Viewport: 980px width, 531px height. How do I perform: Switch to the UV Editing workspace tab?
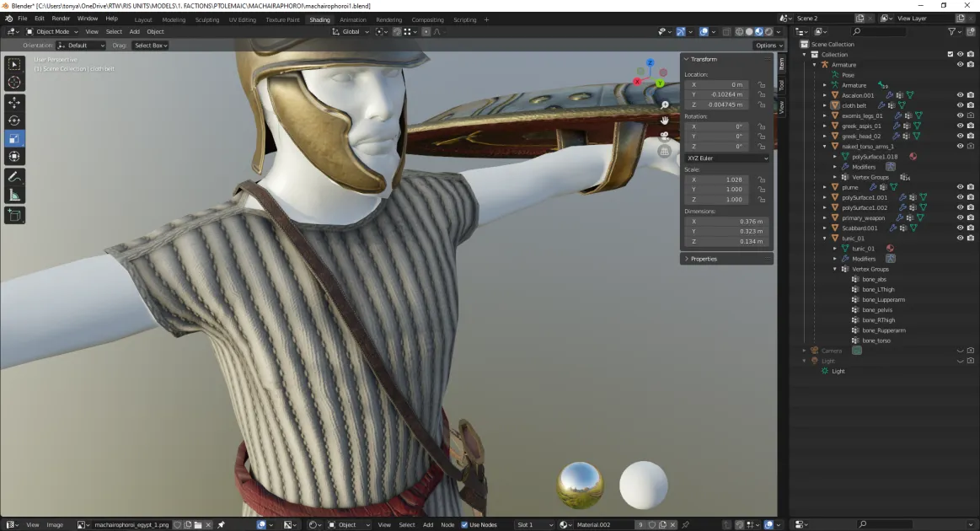click(x=243, y=19)
